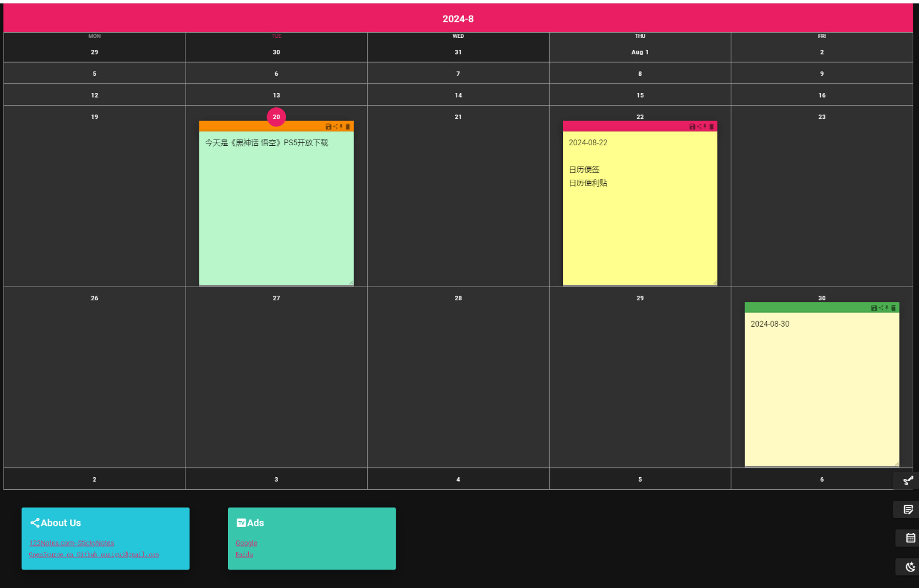
Task: Share the 2024-08-30 note
Action: pos(881,308)
